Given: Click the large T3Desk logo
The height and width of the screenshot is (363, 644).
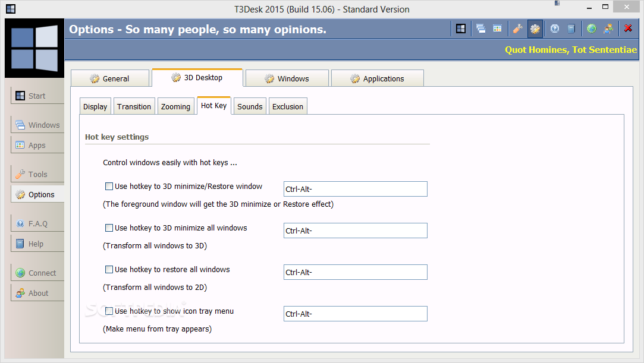Looking at the screenshot, I should coord(34,48).
